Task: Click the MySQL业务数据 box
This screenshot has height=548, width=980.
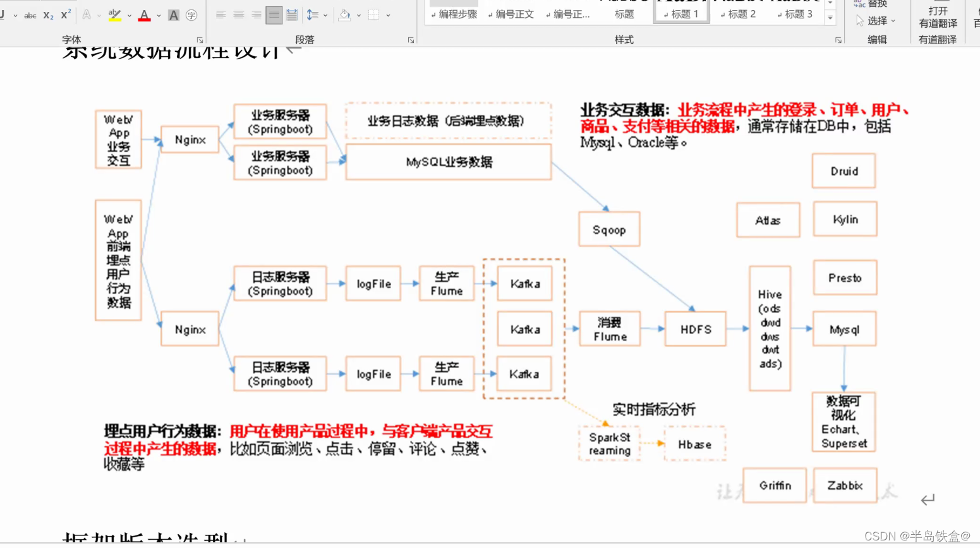Action: 449,162
